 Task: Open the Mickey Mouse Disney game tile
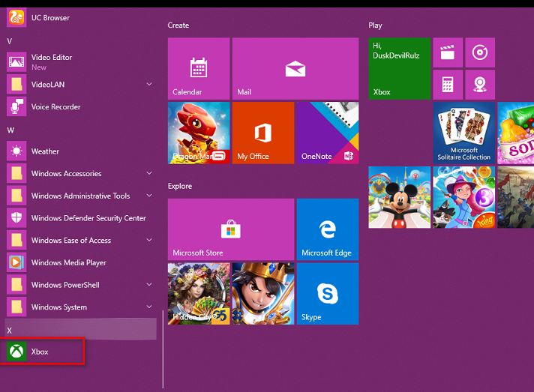coord(400,197)
